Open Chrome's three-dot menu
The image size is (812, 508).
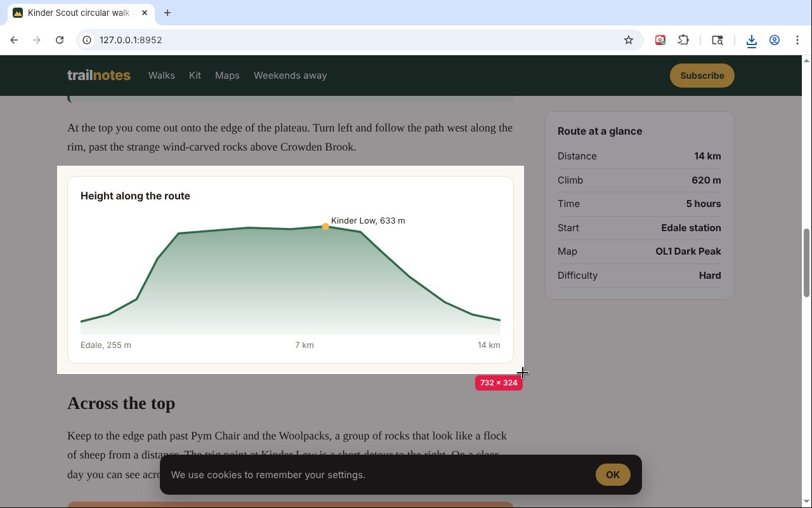point(797,40)
